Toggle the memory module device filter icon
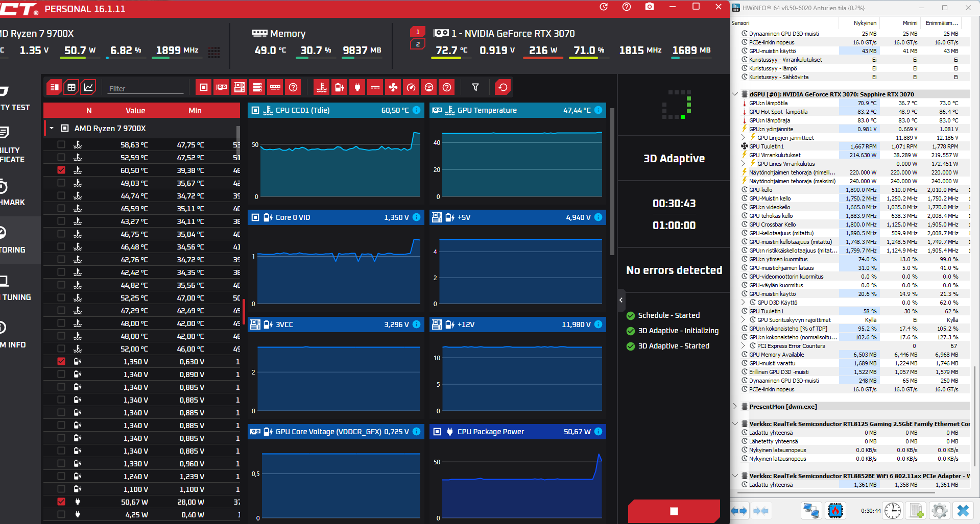Screen dimensions: 980x524 click(x=275, y=87)
